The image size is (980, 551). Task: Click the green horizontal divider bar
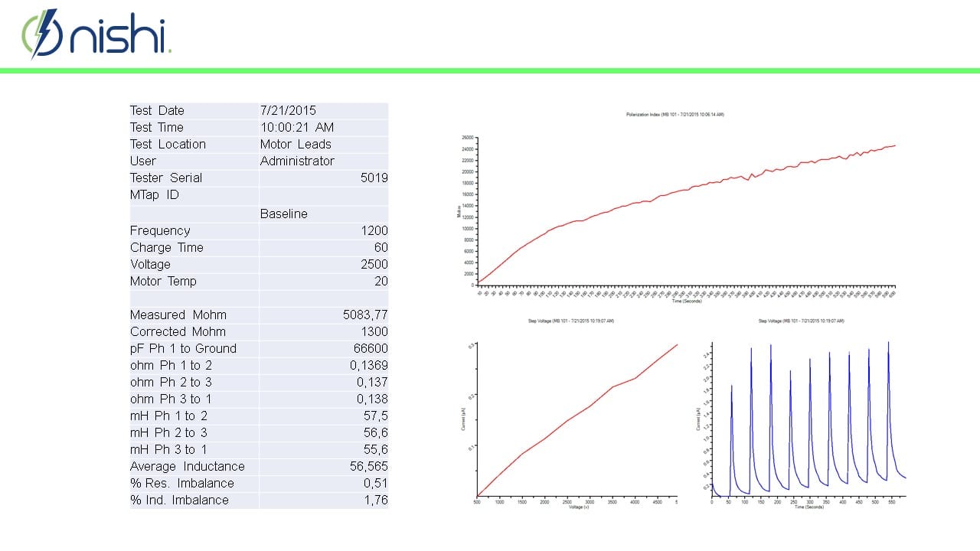[x=490, y=70]
